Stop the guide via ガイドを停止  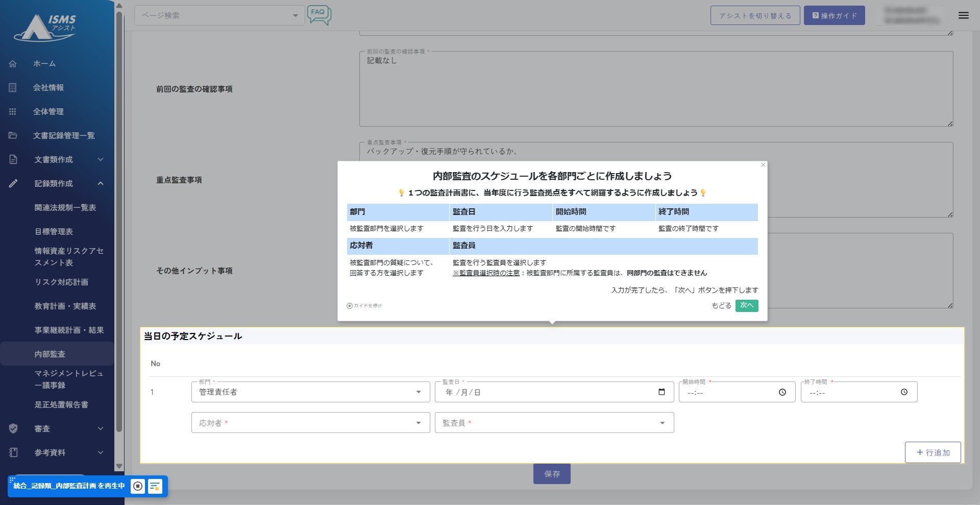(x=364, y=306)
